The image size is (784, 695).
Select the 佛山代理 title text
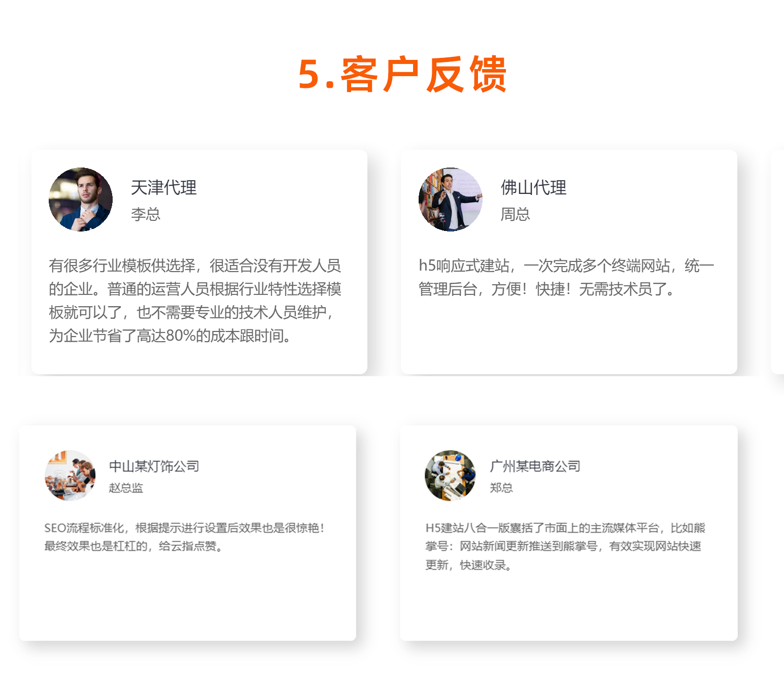[534, 187]
